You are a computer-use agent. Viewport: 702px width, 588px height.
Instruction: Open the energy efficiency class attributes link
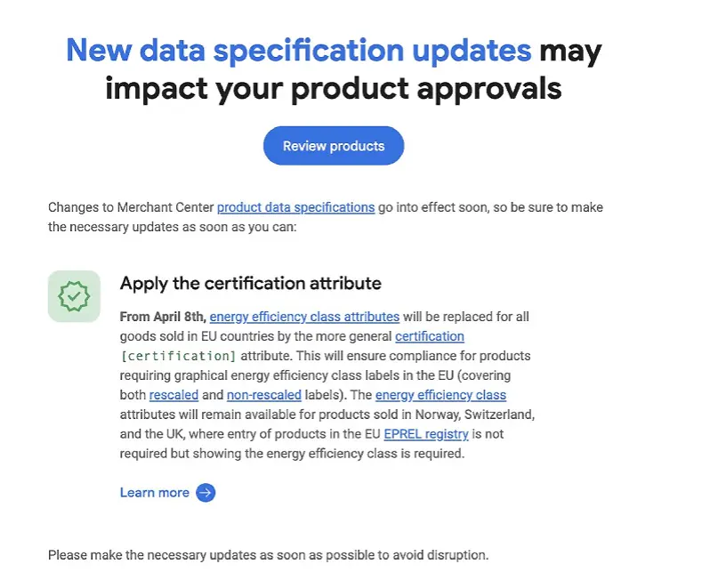(304, 317)
